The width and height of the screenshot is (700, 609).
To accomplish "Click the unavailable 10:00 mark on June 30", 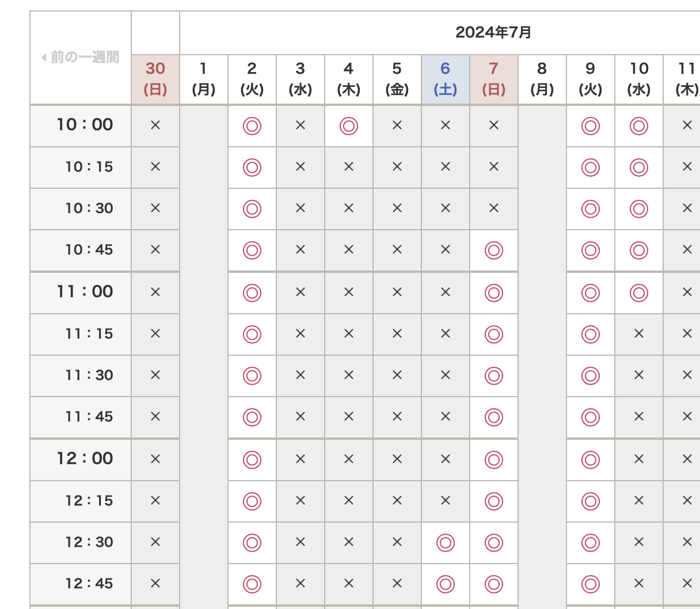I will 155,125.
